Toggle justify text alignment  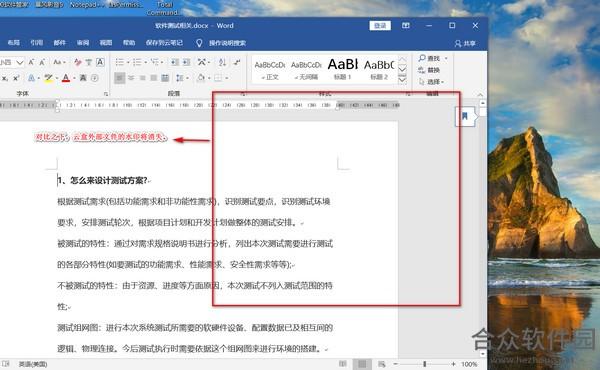click(154, 78)
